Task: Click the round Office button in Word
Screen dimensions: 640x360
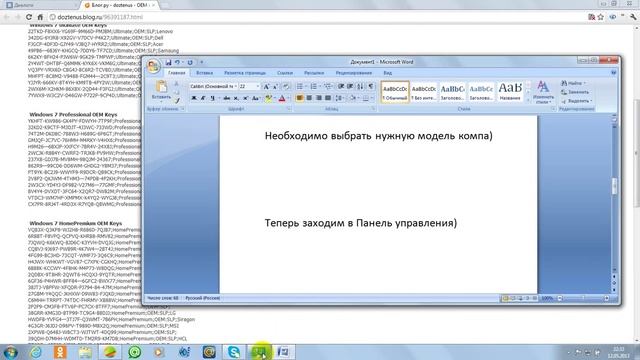Action: pos(153,66)
